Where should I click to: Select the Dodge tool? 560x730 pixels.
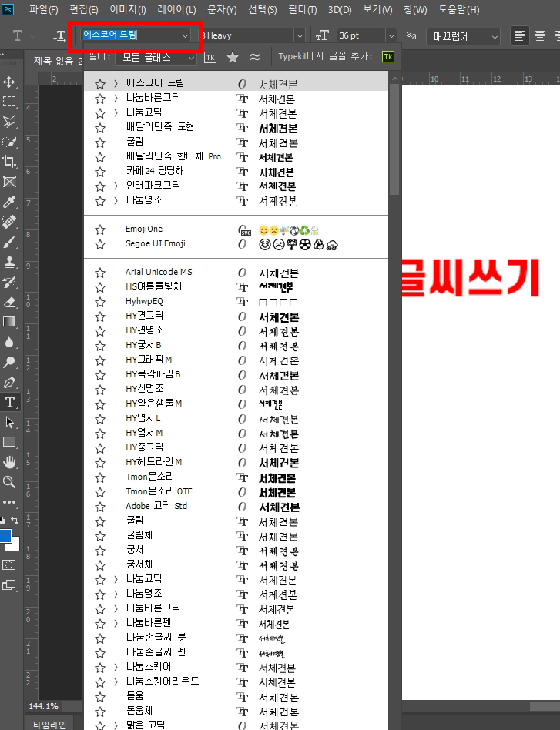(x=8, y=362)
